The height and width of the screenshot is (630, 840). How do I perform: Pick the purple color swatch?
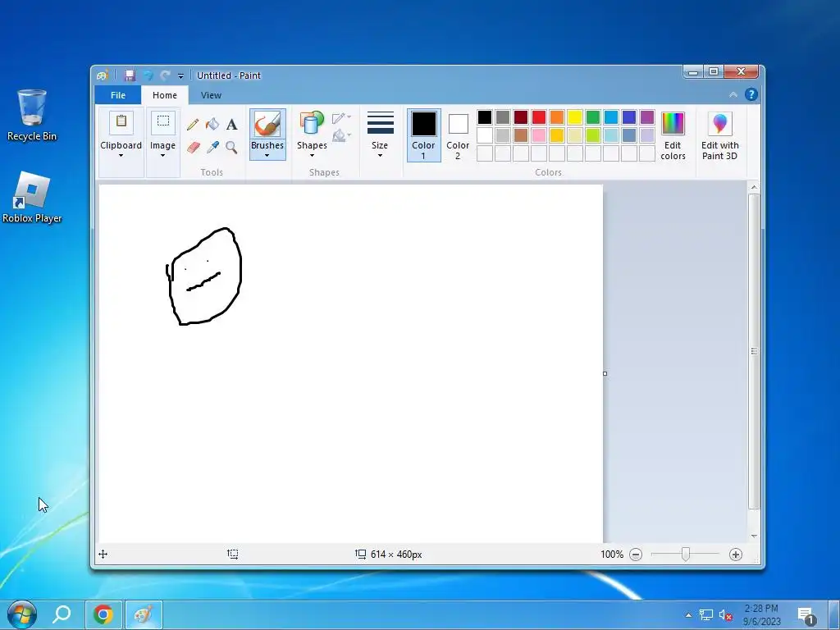647,117
